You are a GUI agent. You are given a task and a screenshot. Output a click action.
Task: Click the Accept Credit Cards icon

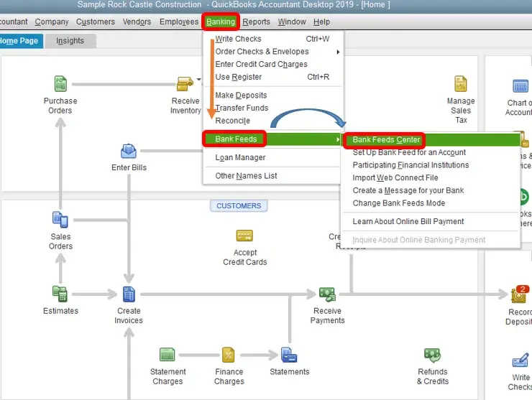pos(244,236)
